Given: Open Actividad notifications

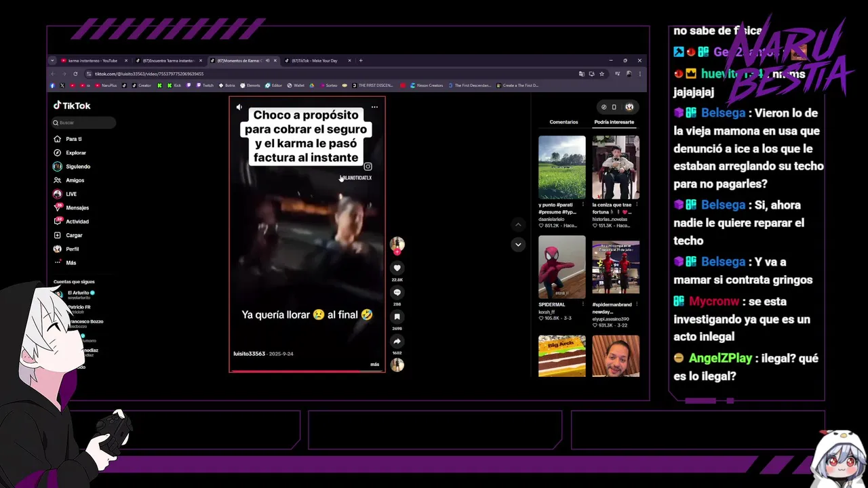Looking at the screenshot, I should coord(71,221).
